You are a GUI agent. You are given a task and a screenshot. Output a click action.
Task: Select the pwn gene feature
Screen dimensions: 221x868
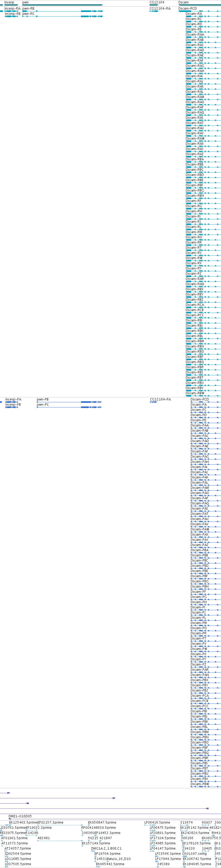[62, 5]
